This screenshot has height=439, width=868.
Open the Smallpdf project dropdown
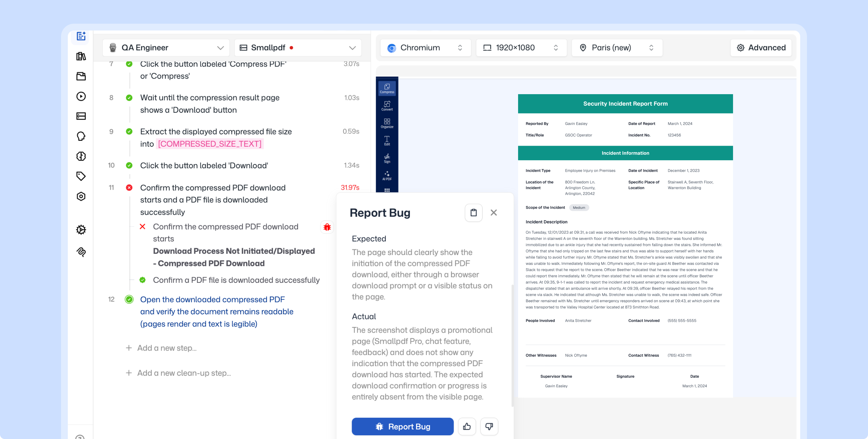[298, 48]
